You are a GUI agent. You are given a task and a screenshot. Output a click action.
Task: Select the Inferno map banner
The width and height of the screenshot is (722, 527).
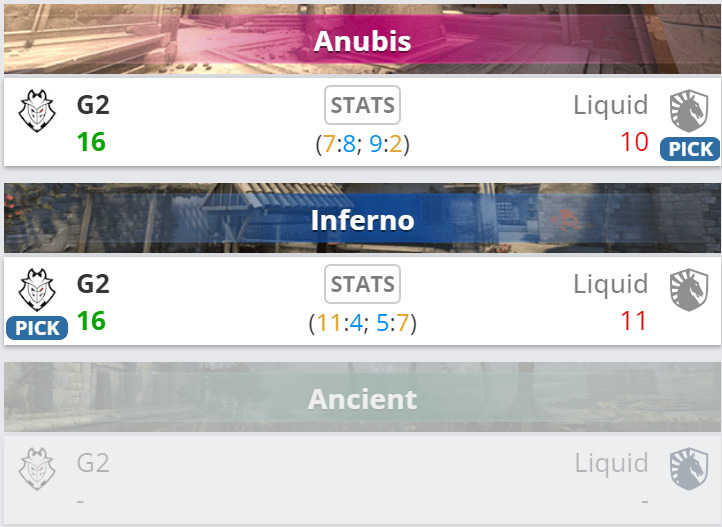(362, 219)
